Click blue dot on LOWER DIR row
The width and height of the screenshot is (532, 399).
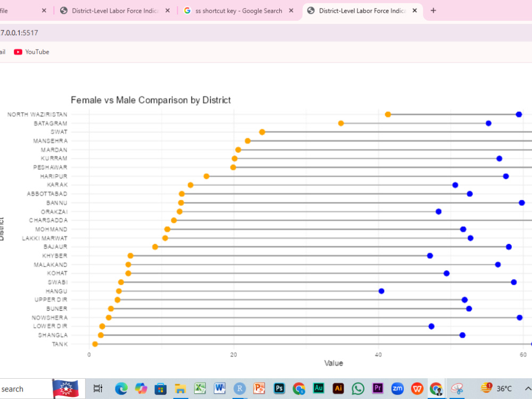(x=431, y=327)
